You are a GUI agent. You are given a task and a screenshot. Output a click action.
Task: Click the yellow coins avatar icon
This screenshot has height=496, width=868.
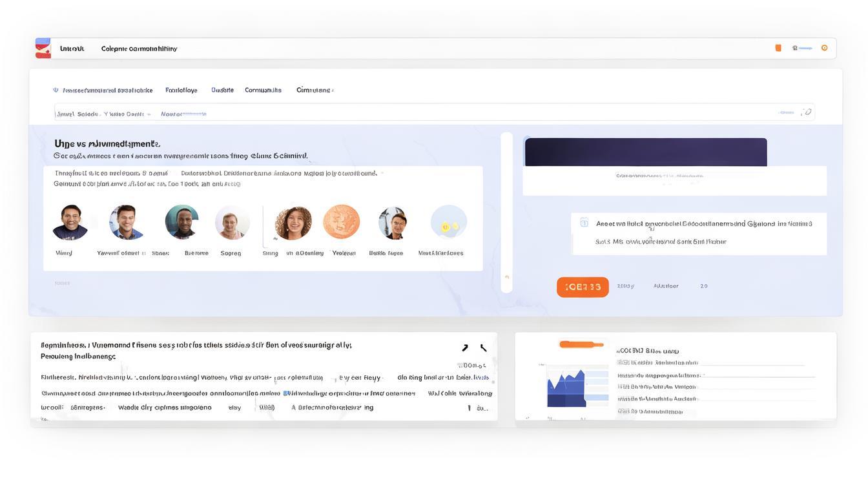[x=448, y=223]
